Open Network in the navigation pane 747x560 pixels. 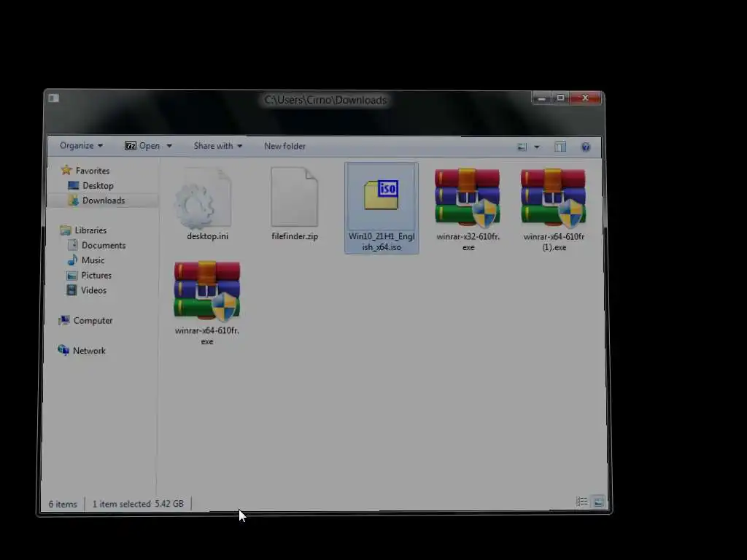click(82, 351)
